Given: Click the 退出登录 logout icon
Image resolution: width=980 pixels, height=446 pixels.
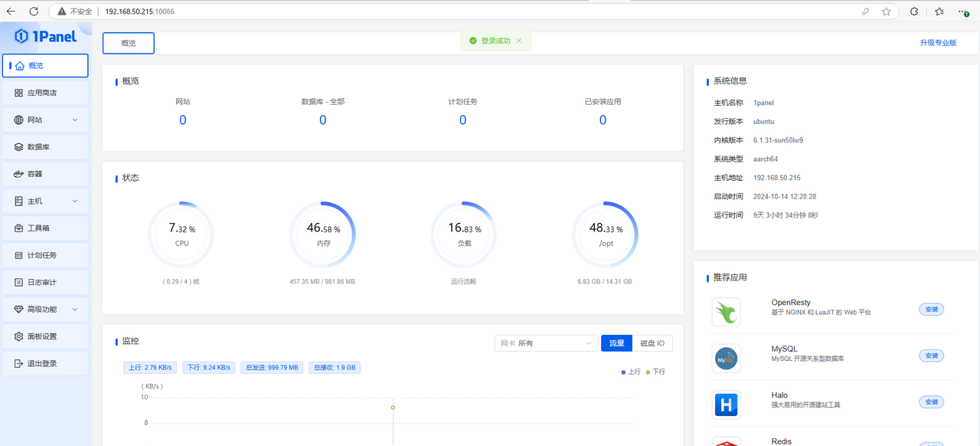Looking at the screenshot, I should pos(19,363).
